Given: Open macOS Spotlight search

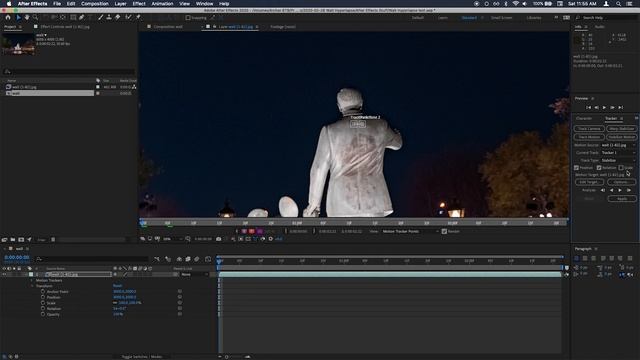Looking at the screenshot, I should pos(619,4).
